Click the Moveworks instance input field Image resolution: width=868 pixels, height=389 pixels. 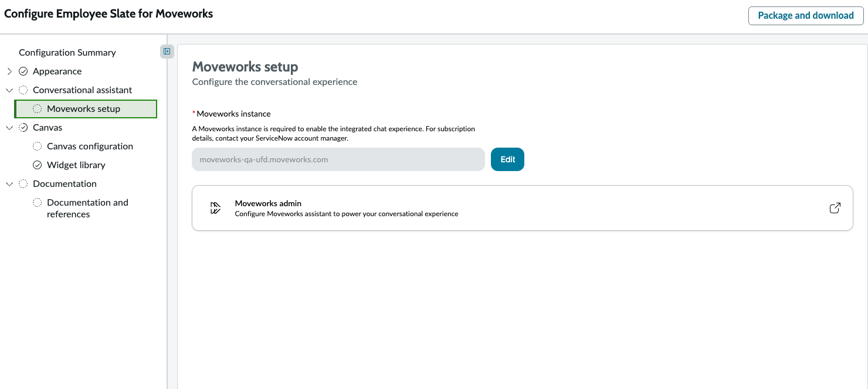click(338, 159)
